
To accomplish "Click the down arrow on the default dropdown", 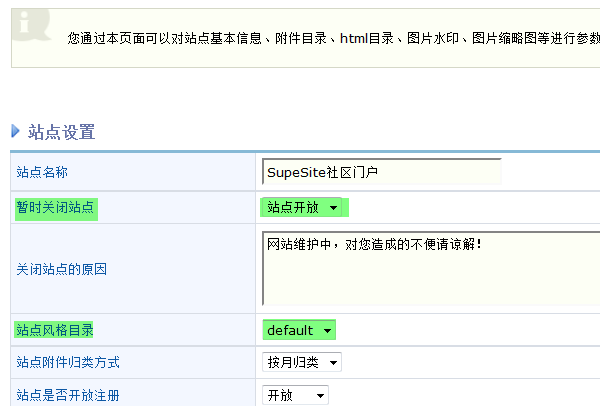I will point(328,330).
